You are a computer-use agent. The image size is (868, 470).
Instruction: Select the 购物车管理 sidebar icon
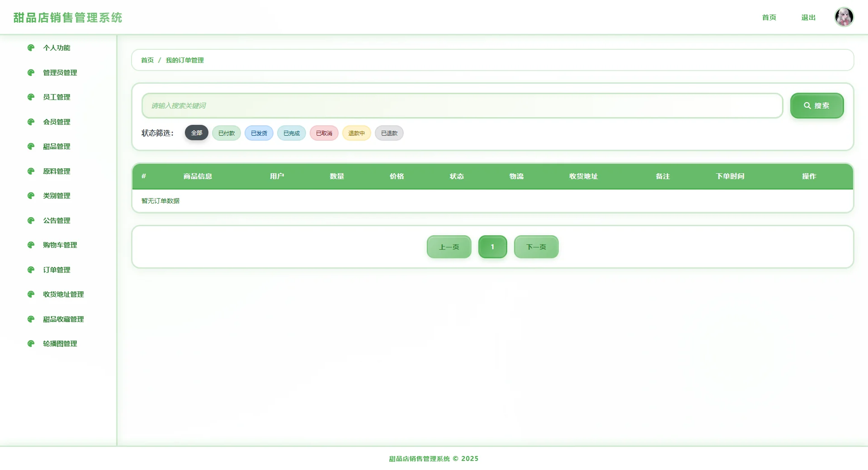[31, 245]
